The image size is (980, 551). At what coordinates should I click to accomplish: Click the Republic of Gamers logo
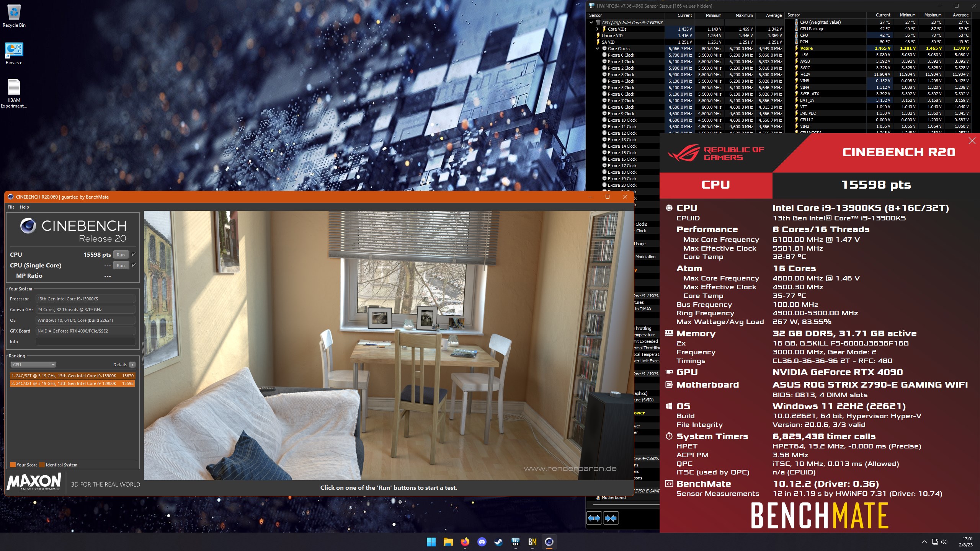(715, 154)
